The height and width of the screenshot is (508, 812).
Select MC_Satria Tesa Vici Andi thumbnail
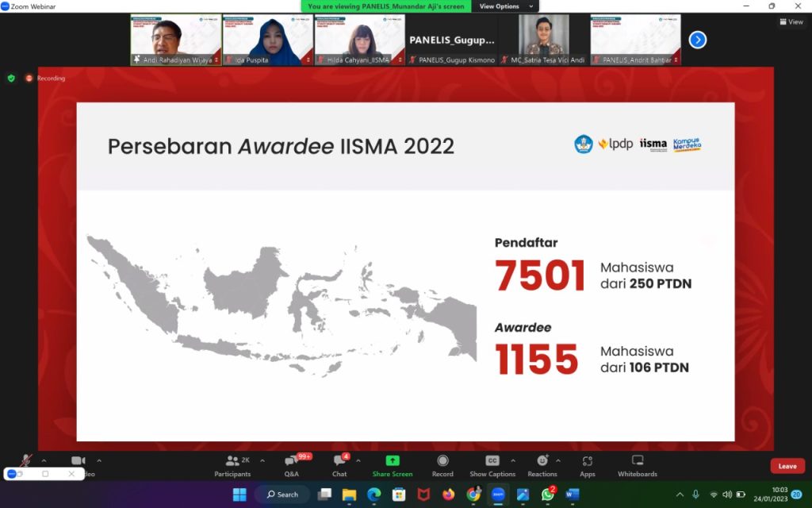click(x=544, y=40)
